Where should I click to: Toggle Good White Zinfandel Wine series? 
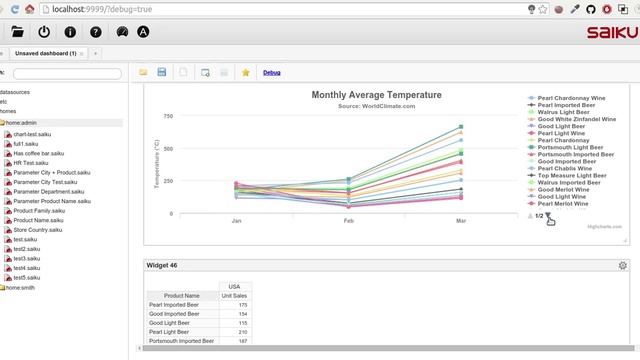coord(576,119)
